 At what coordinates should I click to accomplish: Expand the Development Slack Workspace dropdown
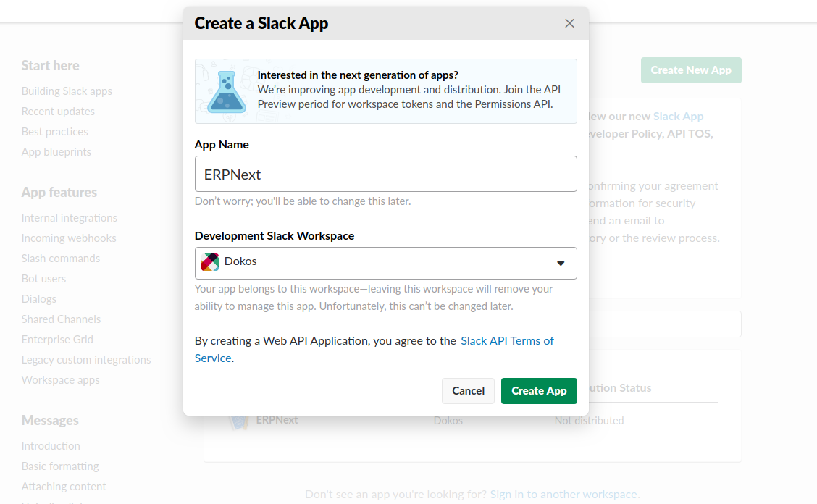tap(385, 262)
